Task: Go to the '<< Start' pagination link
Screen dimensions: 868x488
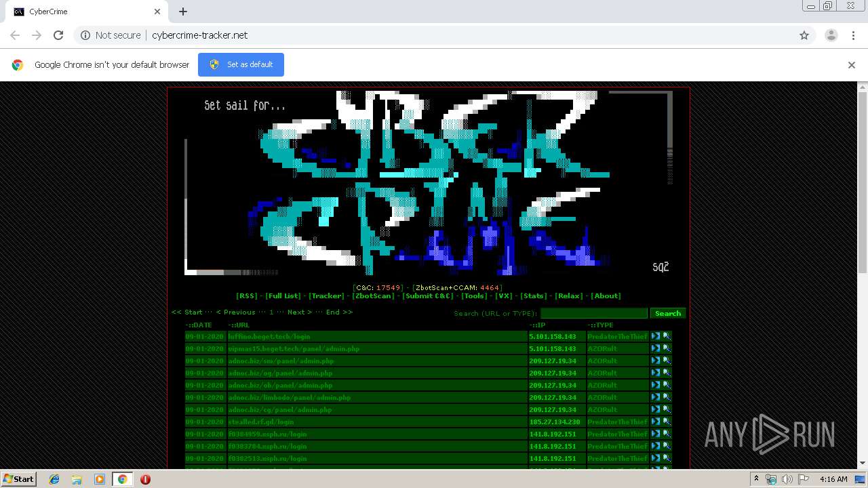Action: coord(187,312)
